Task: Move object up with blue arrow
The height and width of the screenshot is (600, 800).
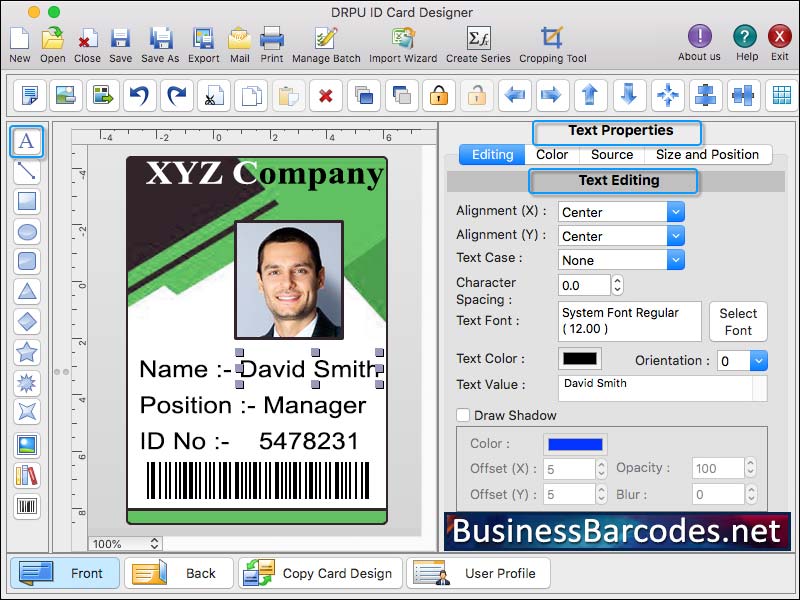Action: [590, 95]
